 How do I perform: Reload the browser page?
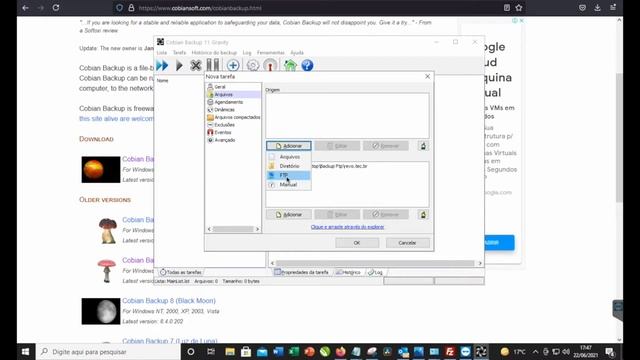coord(56,8)
